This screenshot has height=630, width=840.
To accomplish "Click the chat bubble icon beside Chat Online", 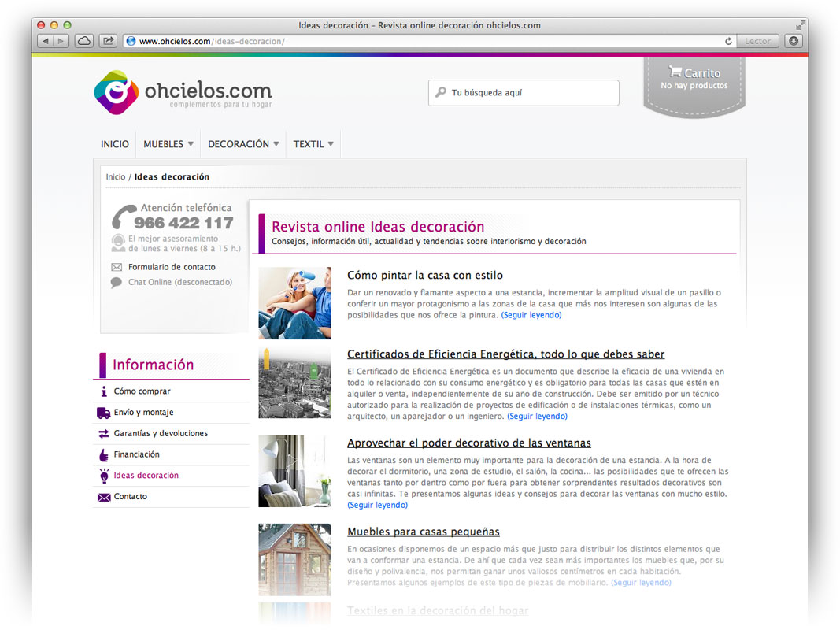I will [117, 283].
